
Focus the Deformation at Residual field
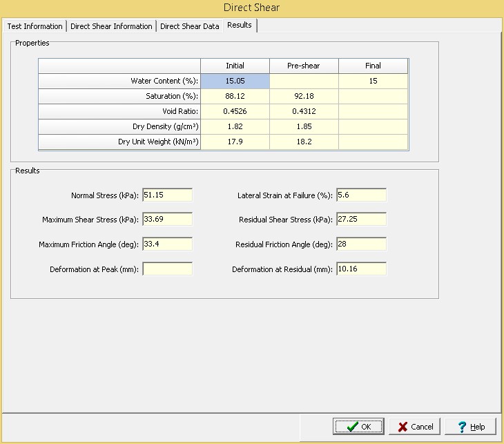pyautogui.click(x=361, y=269)
